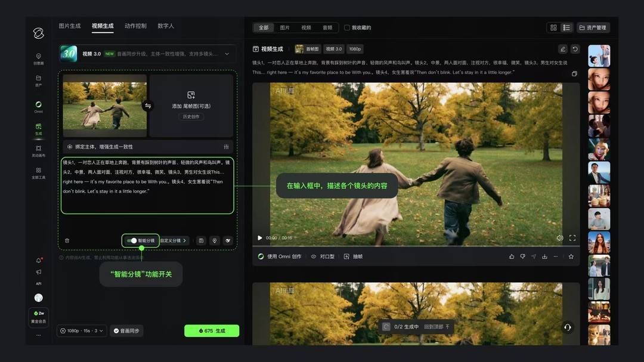Clear the prompt with the trash icon
This screenshot has width=644, height=362.
click(67, 241)
